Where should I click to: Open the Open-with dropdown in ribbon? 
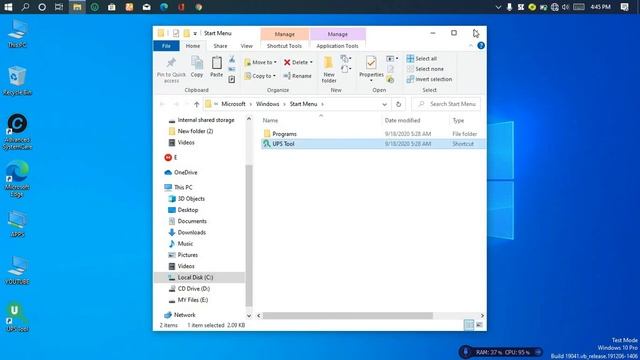point(392,59)
